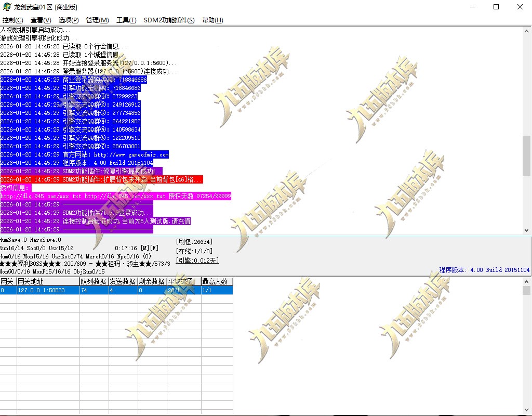Viewport: 532px width, 416px height.
Task: Click the 引擎功能定制QQ log line
Action: point(70,88)
